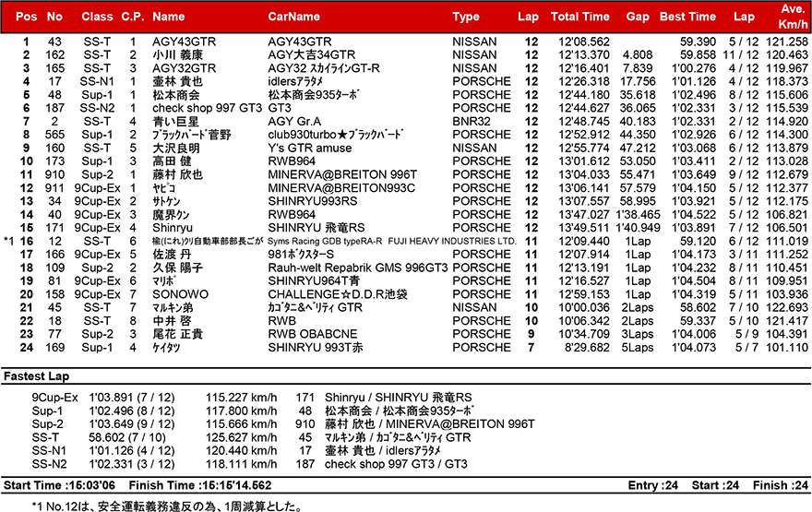Click the 'Fastest Lap' section heading
The width and height of the screenshot is (812, 512).
coord(36,376)
